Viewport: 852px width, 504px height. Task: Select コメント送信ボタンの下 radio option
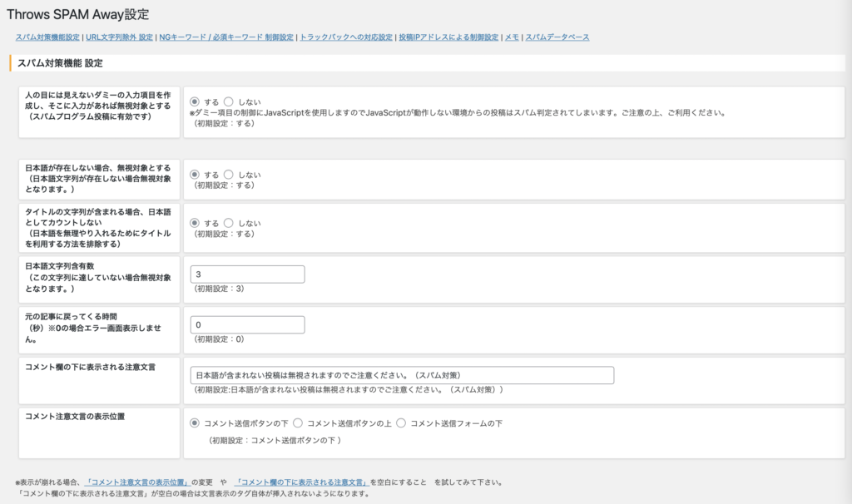pos(195,422)
